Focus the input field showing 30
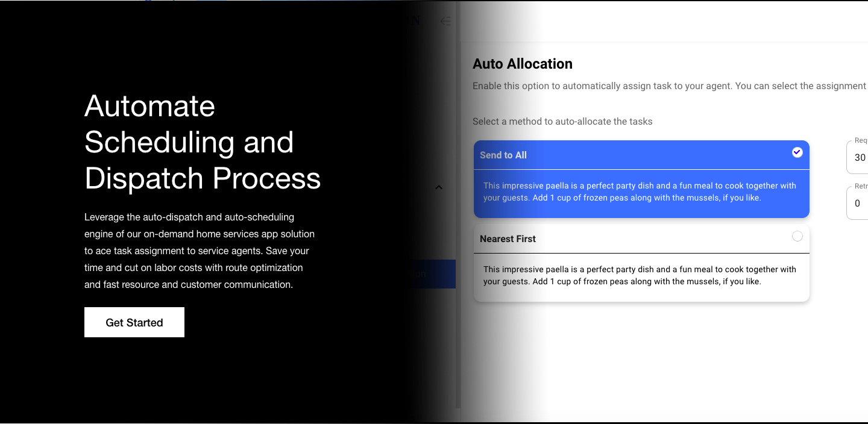This screenshot has width=868, height=424. [x=860, y=158]
